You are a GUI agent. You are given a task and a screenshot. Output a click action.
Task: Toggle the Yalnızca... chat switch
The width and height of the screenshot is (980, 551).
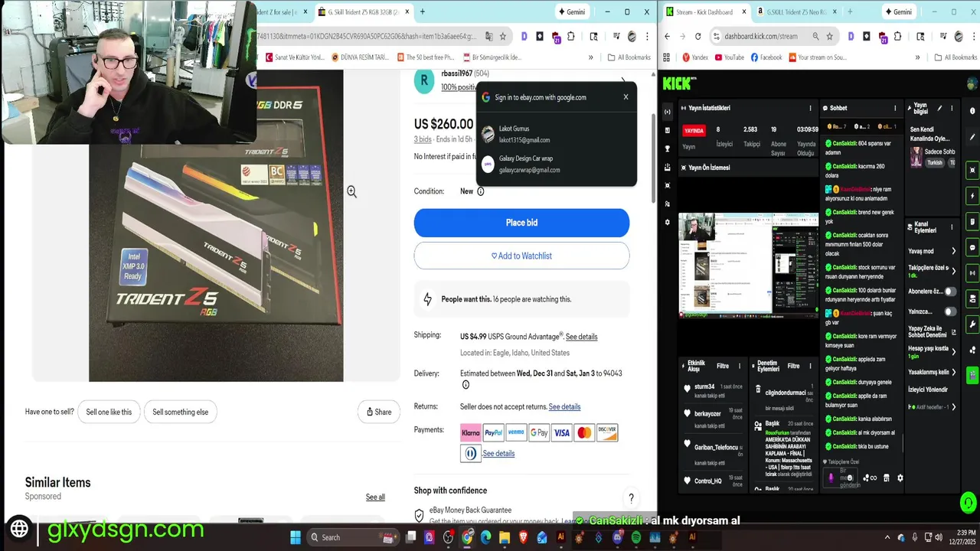point(950,311)
